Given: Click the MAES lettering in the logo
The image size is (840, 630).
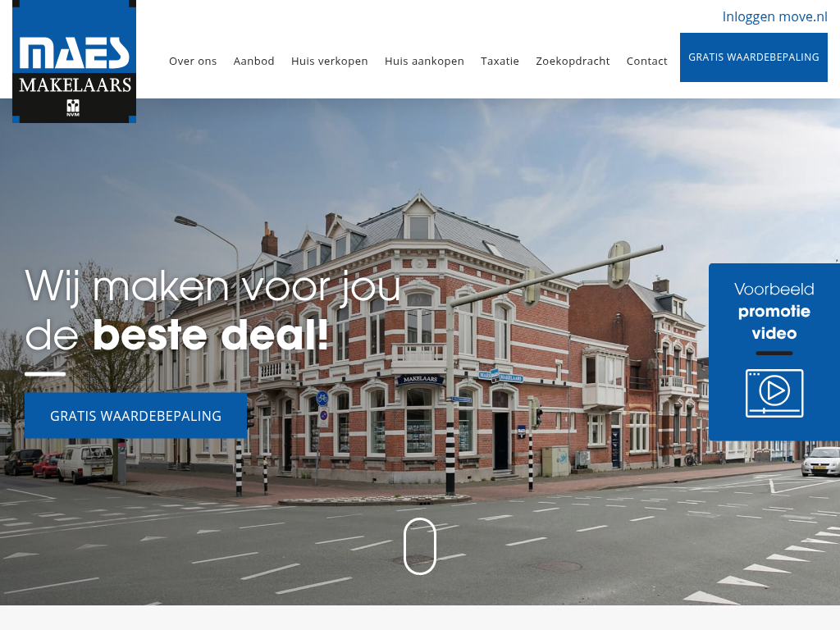Looking at the screenshot, I should 75,53.
